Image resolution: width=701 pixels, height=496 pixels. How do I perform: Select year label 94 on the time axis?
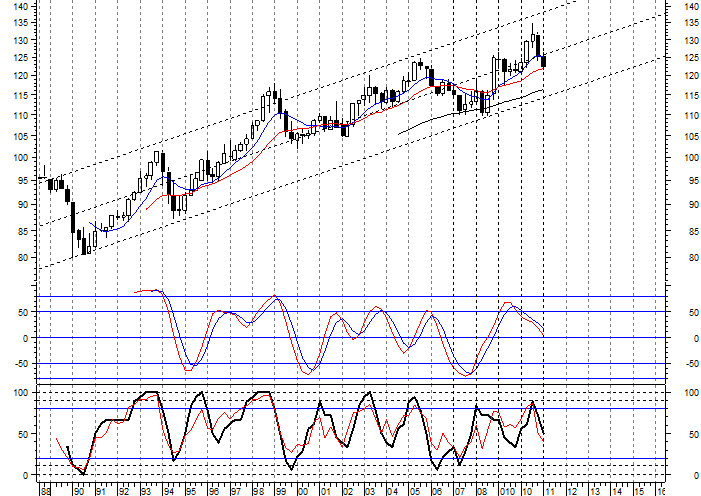tap(168, 492)
